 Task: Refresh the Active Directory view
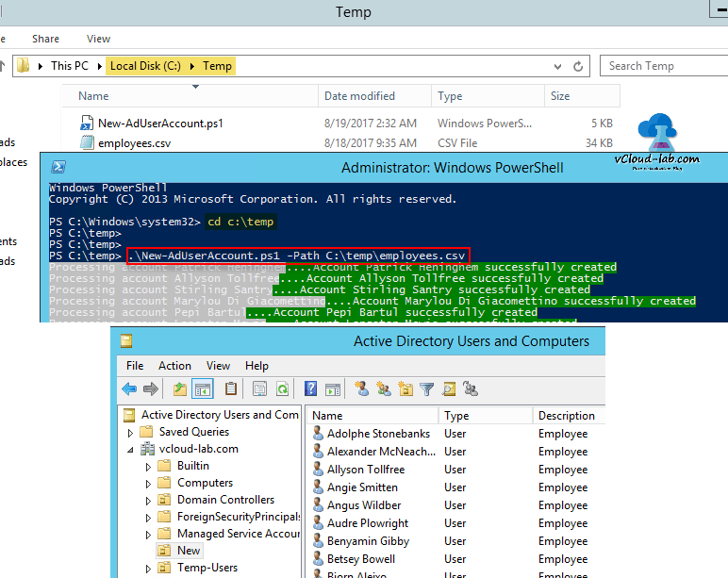coord(282,388)
